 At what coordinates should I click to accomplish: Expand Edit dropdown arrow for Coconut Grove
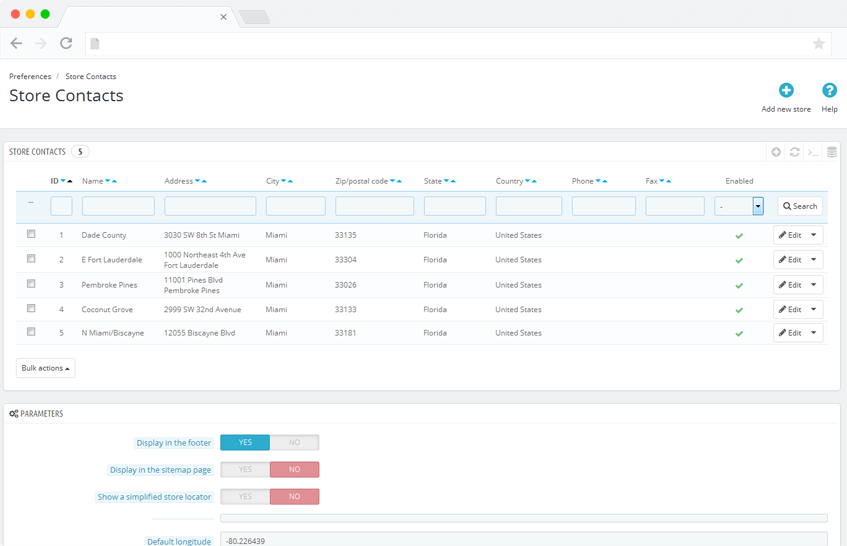point(814,309)
